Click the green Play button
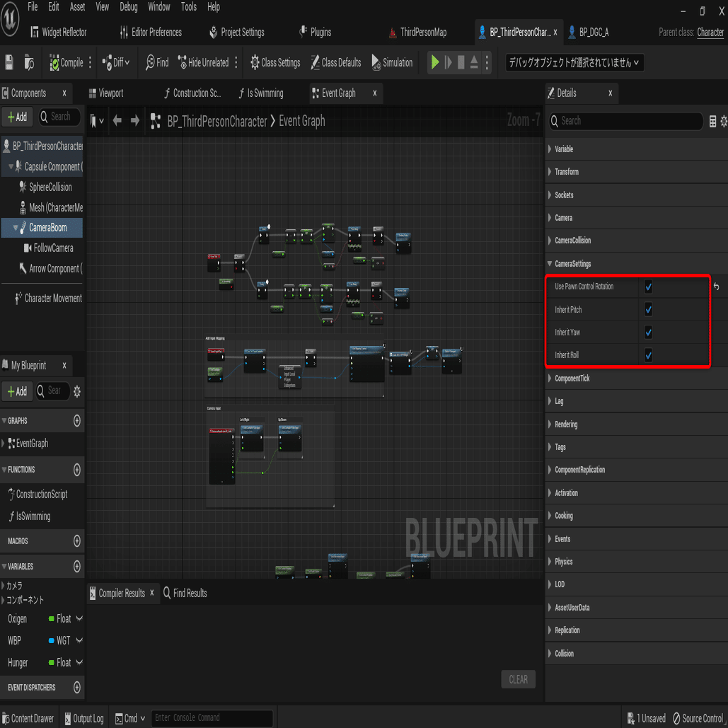The width and height of the screenshot is (728, 728). click(x=435, y=62)
